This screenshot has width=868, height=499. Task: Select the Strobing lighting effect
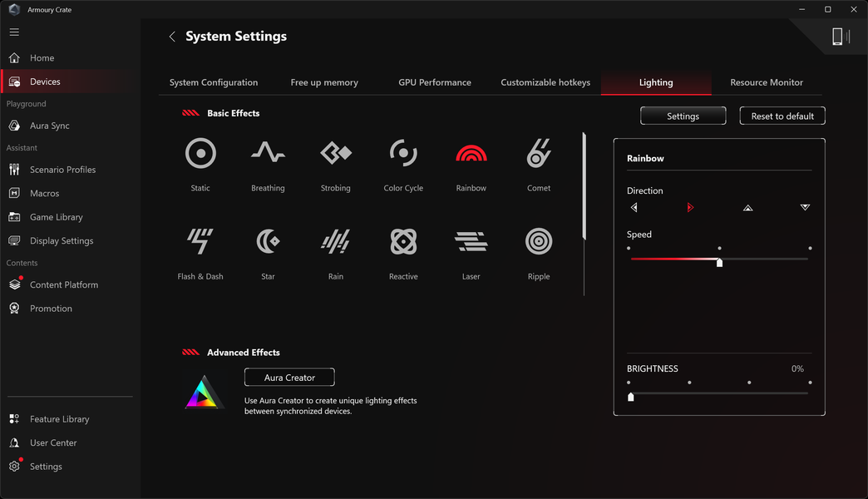pos(335,164)
